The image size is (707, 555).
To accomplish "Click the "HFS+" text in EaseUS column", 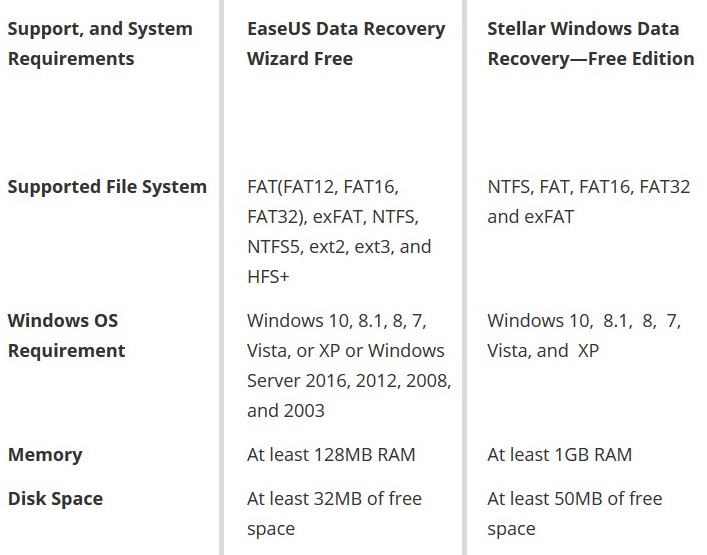I will tap(268, 275).
